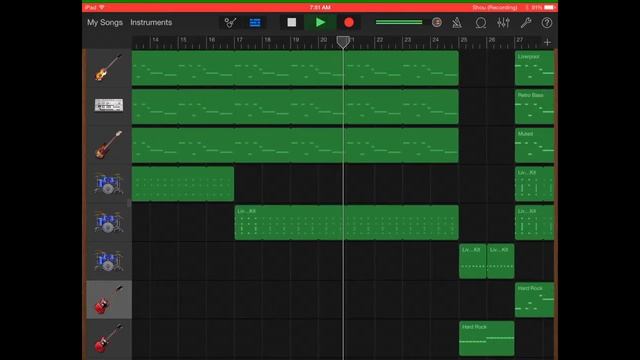
Task: Open the instrument view with the guitar-mic icon
Action: tap(230, 22)
